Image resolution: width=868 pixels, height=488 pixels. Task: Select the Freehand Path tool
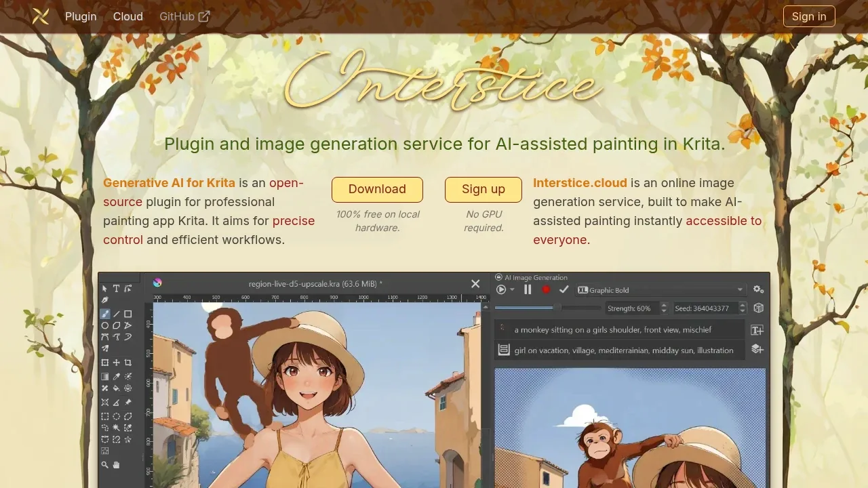[116, 337]
